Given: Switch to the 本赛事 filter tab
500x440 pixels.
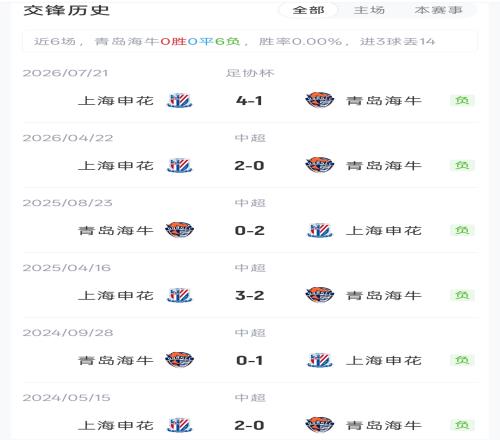Looking at the screenshot, I should point(438,10).
